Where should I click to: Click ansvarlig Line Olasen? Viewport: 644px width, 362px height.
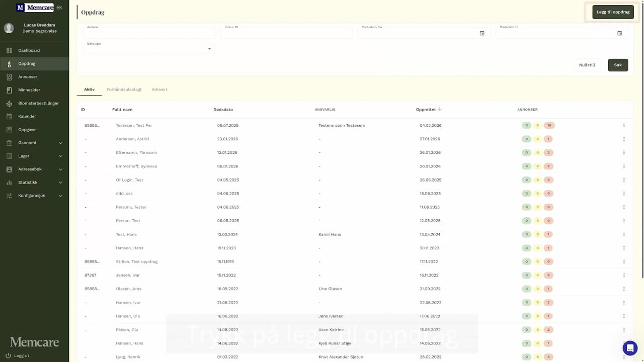[330, 289]
